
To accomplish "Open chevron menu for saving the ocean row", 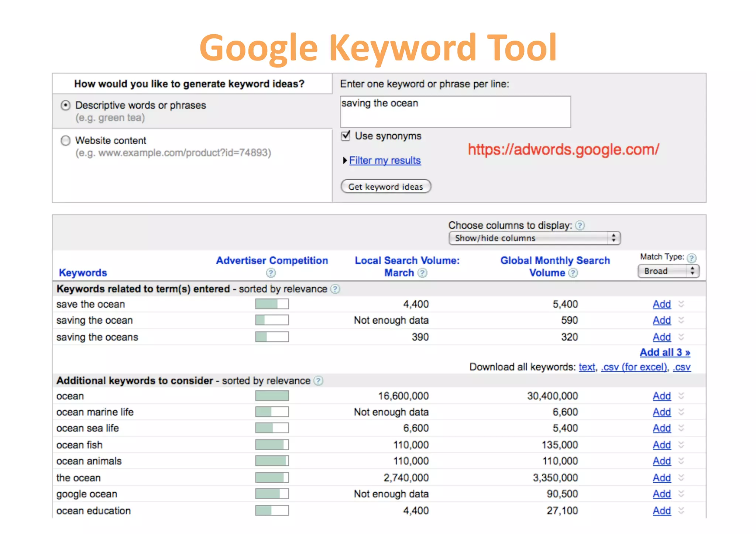I will pos(681,320).
